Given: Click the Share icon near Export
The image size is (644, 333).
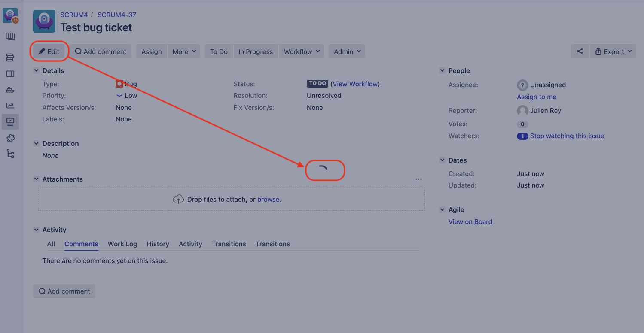Looking at the screenshot, I should [580, 51].
